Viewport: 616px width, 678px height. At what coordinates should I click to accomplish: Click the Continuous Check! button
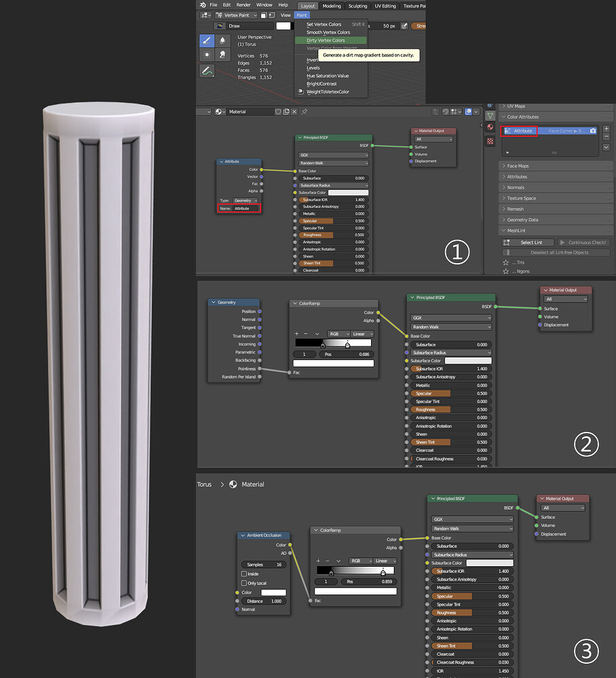[x=583, y=242]
